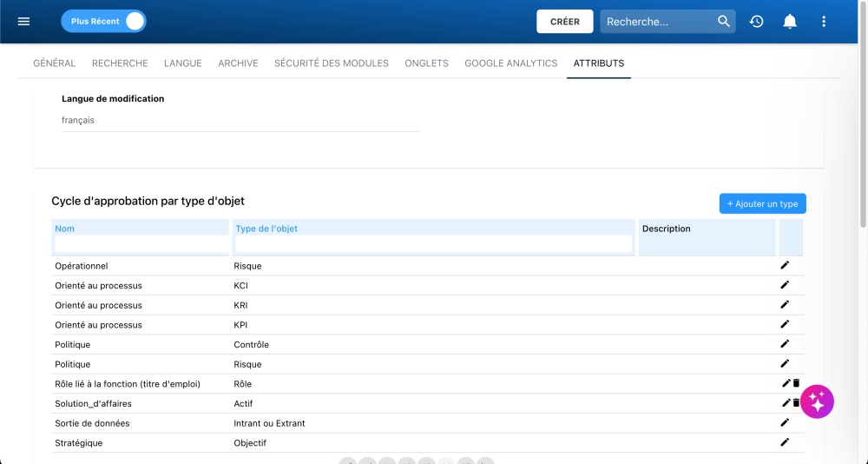Sort by Type de l'objet column header
This screenshot has height=464, width=868.
pyautogui.click(x=266, y=229)
